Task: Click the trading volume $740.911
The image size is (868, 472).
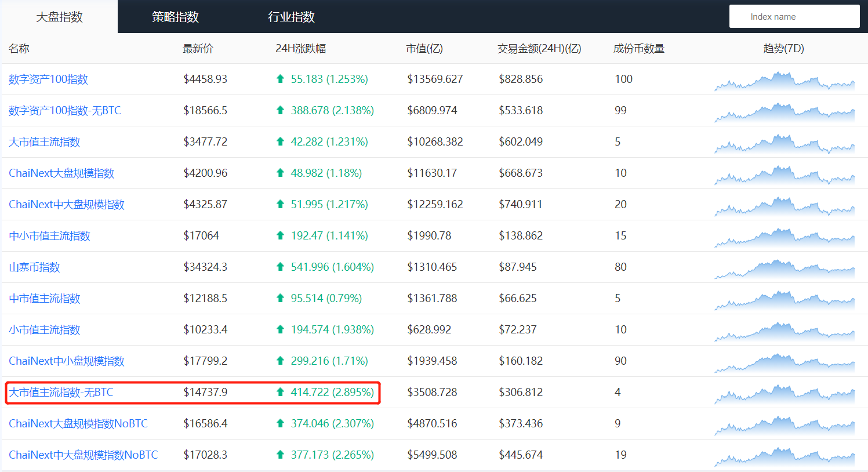Action: (521, 204)
